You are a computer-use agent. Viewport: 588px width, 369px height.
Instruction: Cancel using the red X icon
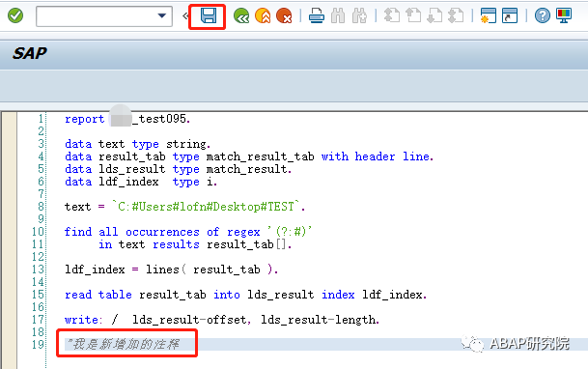[284, 16]
